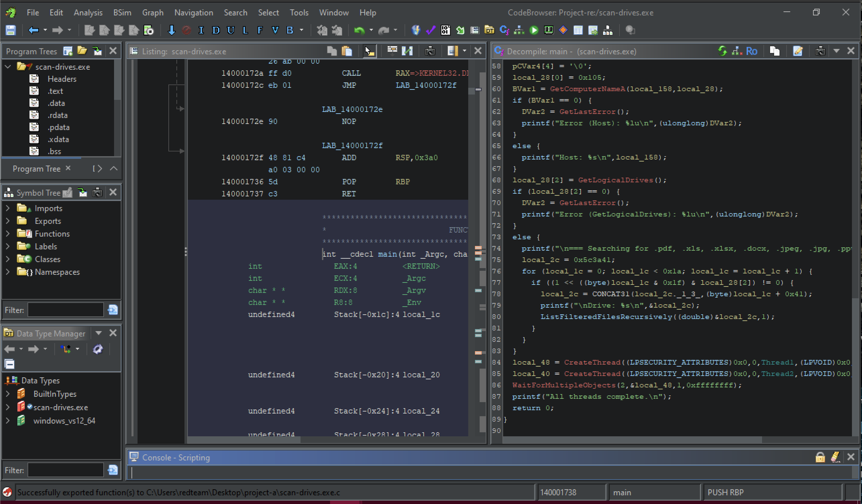The width and height of the screenshot is (862, 504).
Task: Expand the Imports folder in Symbol Tree
Action: pyautogui.click(x=7, y=208)
